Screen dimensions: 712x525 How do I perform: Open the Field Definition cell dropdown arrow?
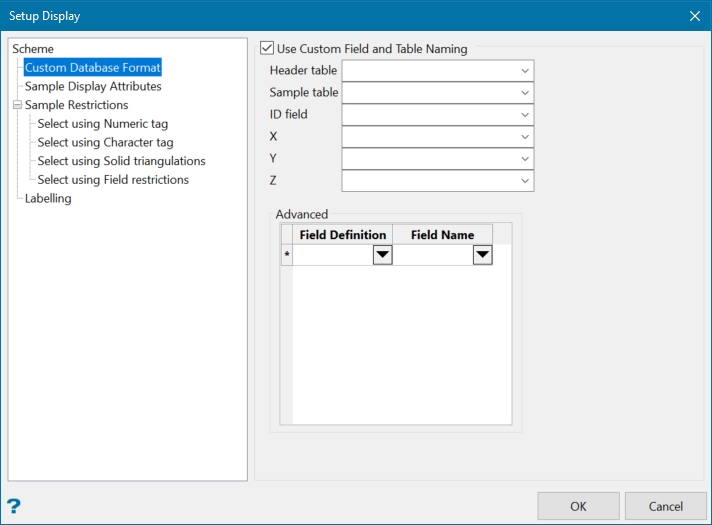pyautogui.click(x=382, y=256)
